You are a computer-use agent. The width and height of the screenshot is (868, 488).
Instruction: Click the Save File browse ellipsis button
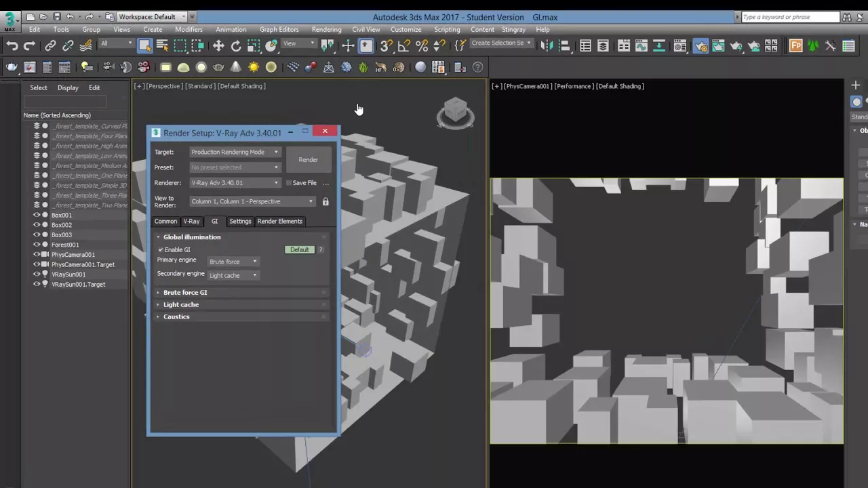[x=325, y=183]
